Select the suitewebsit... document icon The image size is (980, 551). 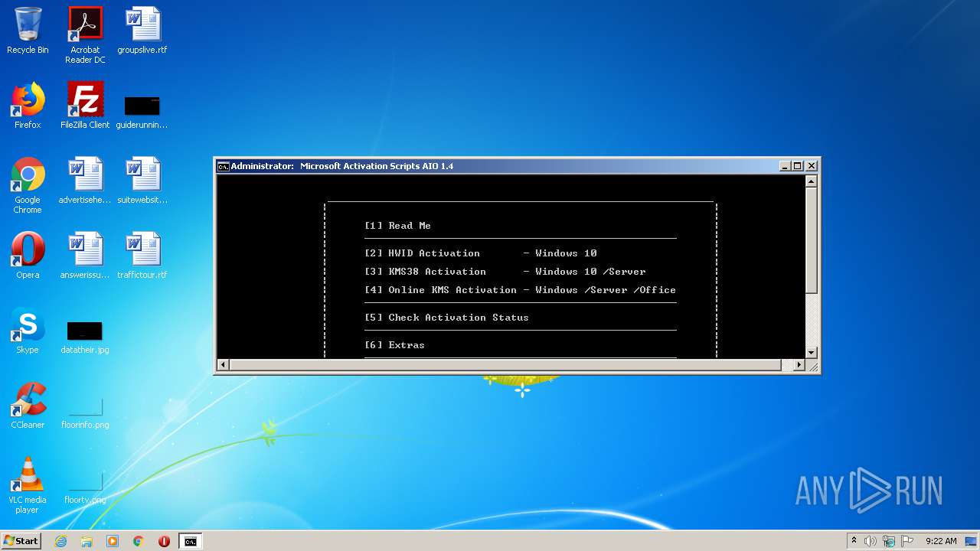point(142,181)
